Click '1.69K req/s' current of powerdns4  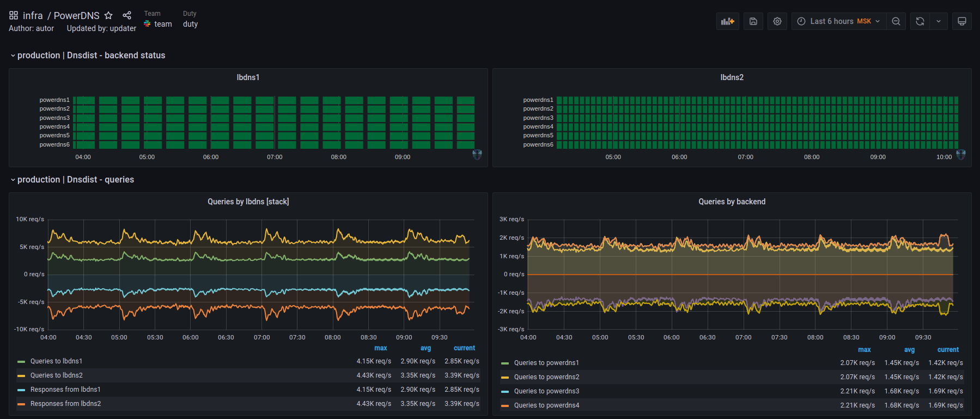[946, 405]
